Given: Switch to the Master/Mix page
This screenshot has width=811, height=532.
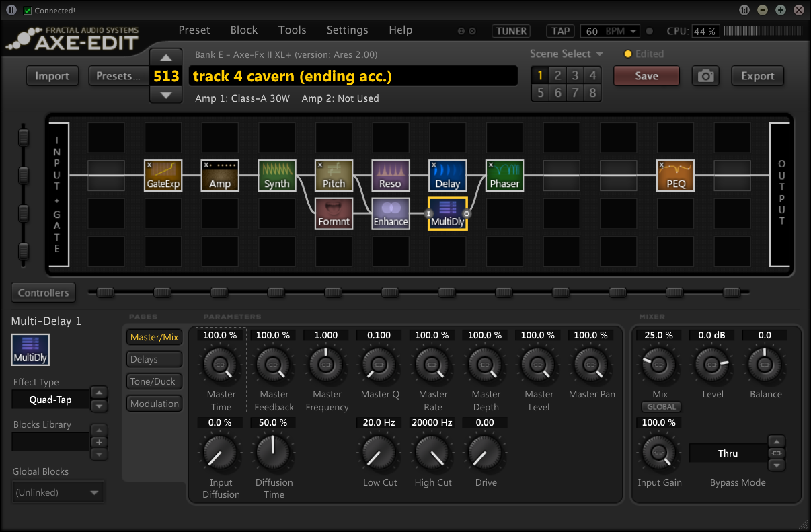Looking at the screenshot, I should pyautogui.click(x=154, y=337).
